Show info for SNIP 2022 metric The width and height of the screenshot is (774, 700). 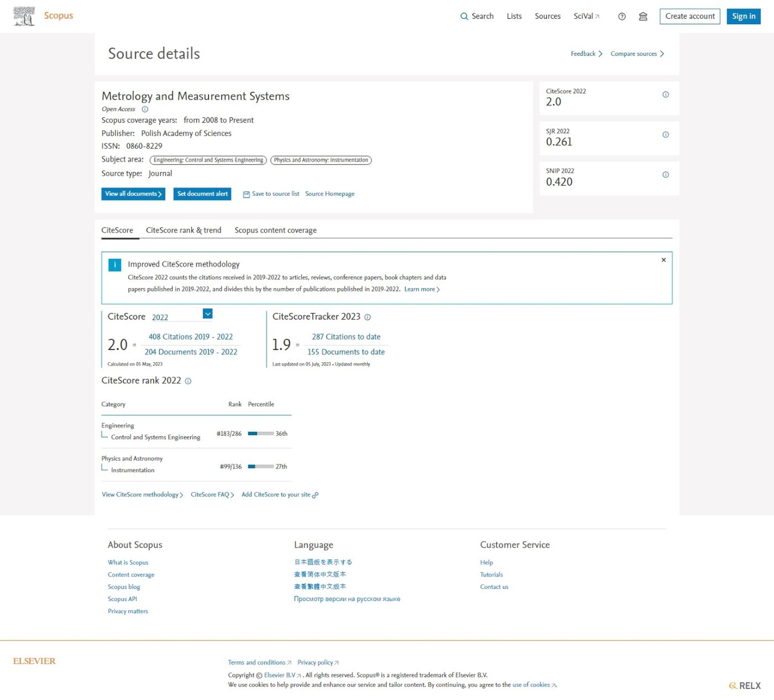[665, 175]
